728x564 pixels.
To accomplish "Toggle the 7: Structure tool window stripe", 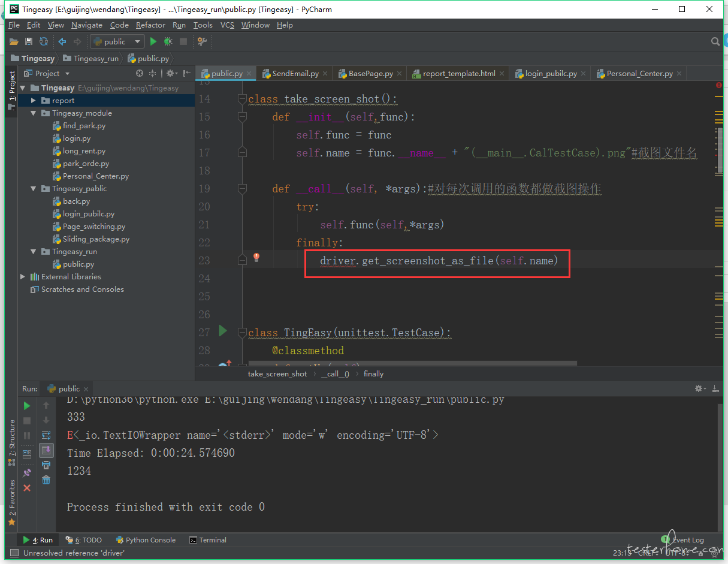I will 11,443.
